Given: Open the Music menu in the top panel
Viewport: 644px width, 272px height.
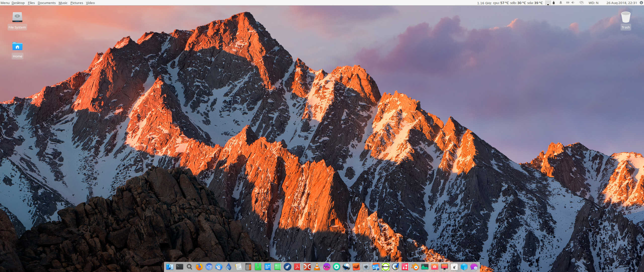Looking at the screenshot, I should pyautogui.click(x=63, y=3).
